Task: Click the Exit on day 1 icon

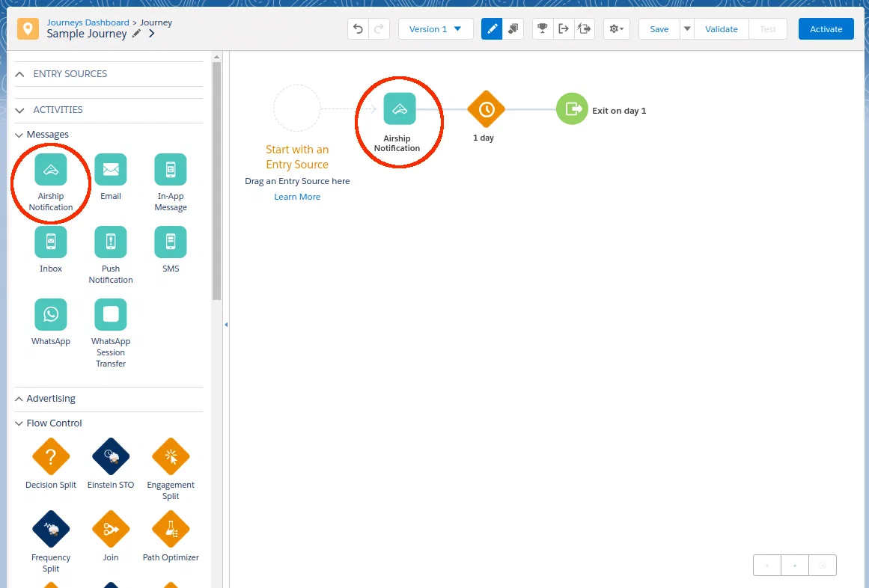Action: [x=572, y=109]
